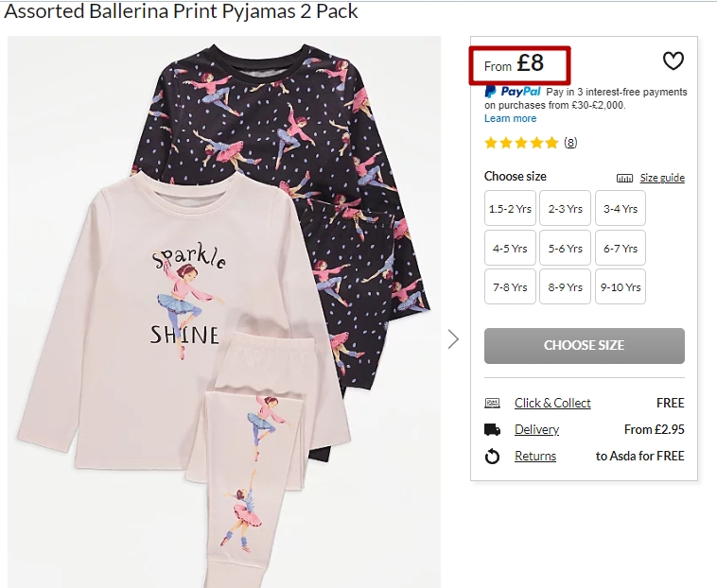Click the PayPal logo

513,92
